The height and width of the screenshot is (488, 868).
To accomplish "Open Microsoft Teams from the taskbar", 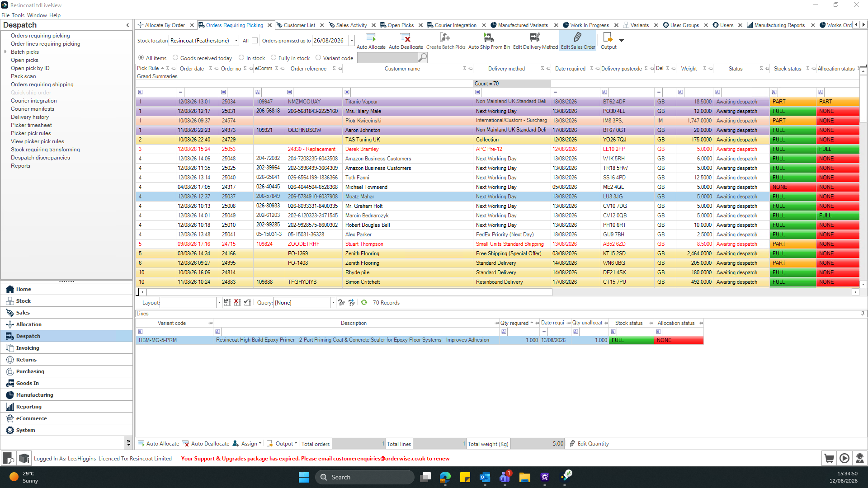I will click(x=505, y=477).
